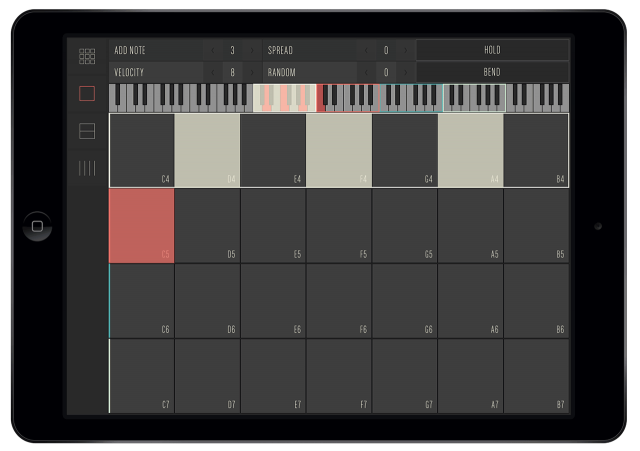
Task: Tap the Add Note value field showing 3
Action: [232, 50]
